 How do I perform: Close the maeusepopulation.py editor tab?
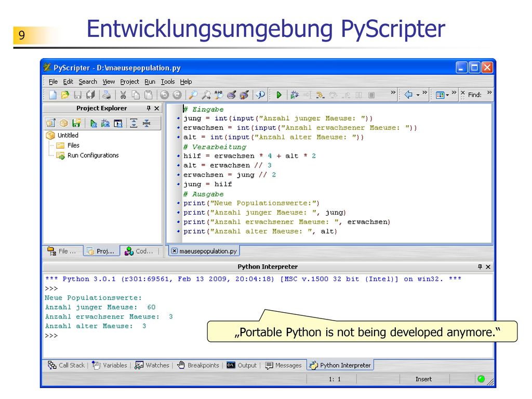175,251
